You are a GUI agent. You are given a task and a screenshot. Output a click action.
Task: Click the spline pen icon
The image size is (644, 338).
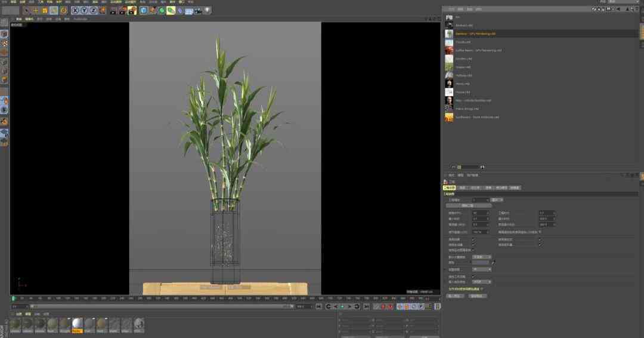coord(153,11)
